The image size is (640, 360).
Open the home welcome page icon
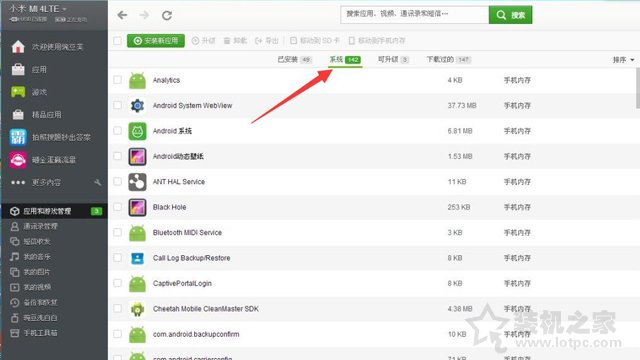click(18, 47)
